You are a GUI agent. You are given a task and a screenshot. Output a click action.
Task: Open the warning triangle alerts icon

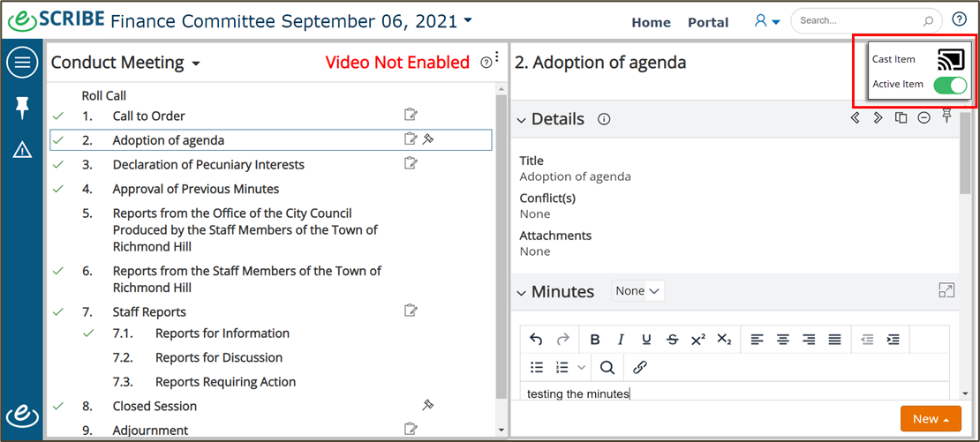coord(22,149)
